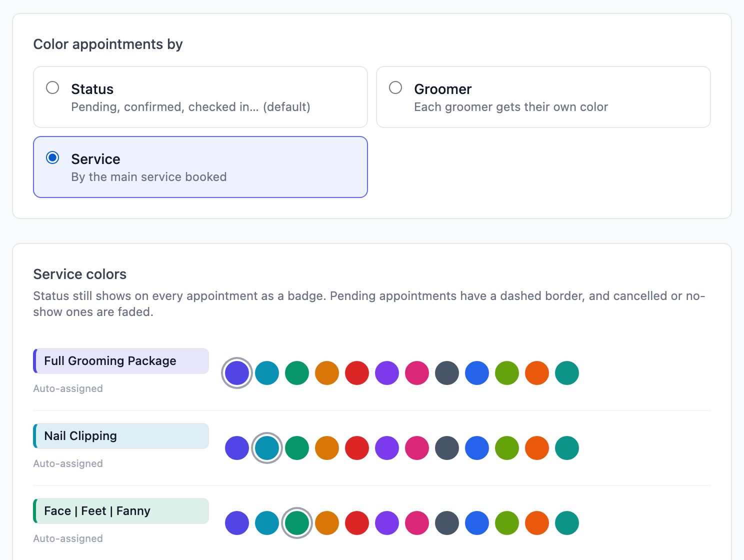Click the Nail Clipping preview label
Image resolution: width=744 pixels, height=560 pixels.
coord(121,436)
